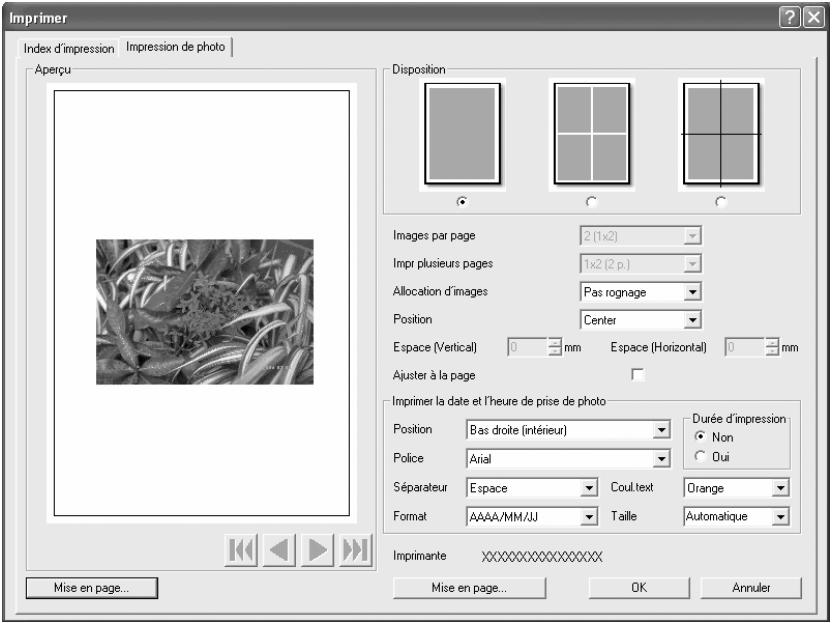The width and height of the screenshot is (832, 623).
Task: Open the Format AAAA/MM/JJ dropdown
Action: [532, 516]
